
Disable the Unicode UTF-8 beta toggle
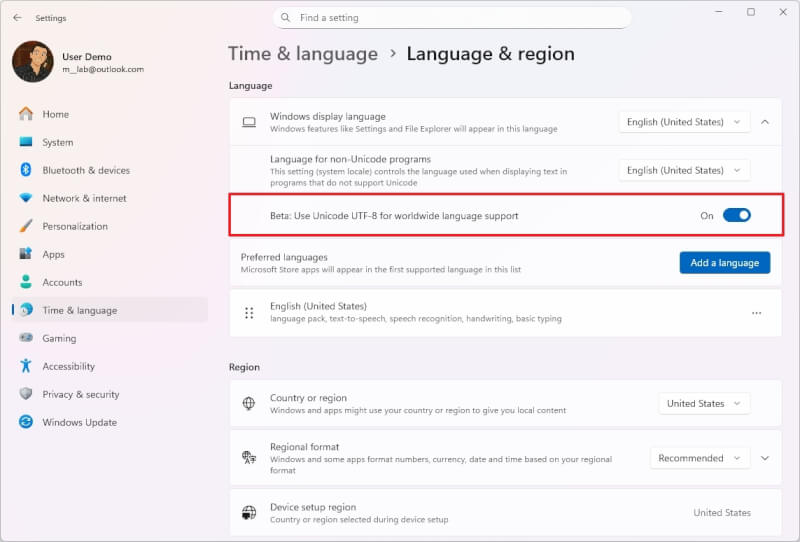[x=736, y=215]
